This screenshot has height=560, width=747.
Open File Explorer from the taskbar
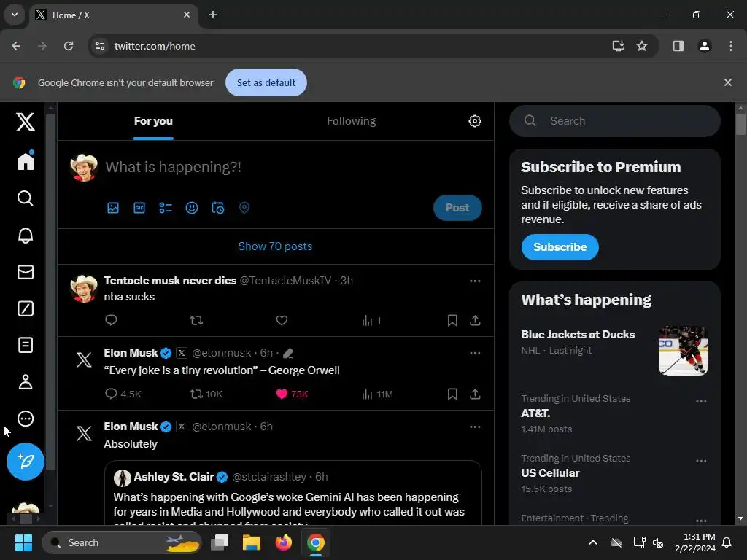tap(251, 542)
